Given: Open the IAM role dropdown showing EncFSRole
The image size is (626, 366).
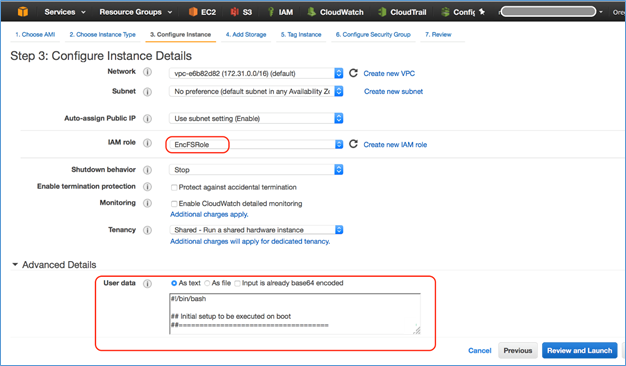Looking at the screenshot, I should 256,144.
